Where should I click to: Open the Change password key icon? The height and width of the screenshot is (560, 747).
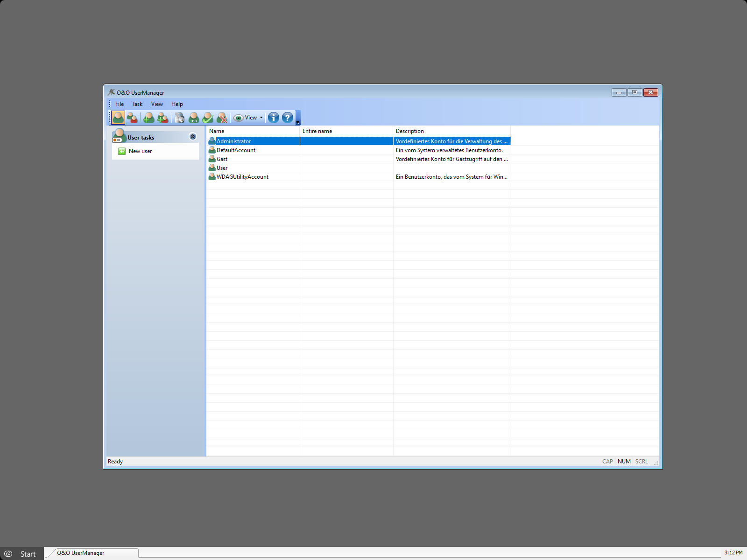tap(180, 118)
